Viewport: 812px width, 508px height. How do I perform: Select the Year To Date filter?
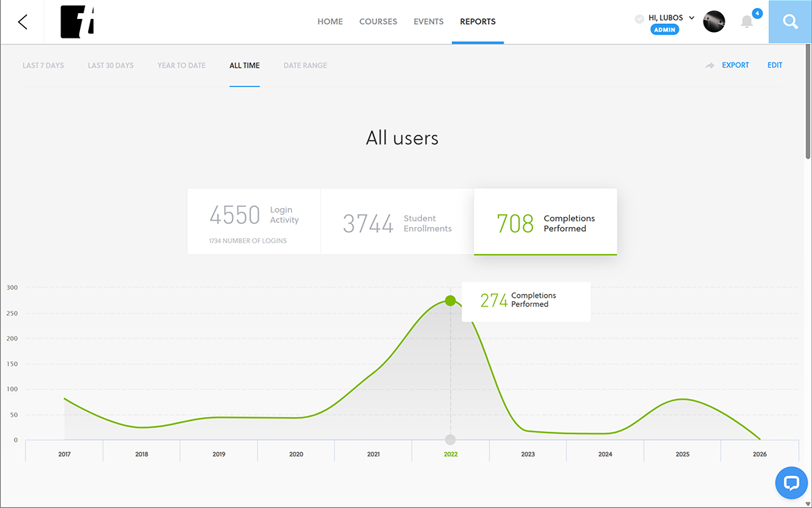181,66
